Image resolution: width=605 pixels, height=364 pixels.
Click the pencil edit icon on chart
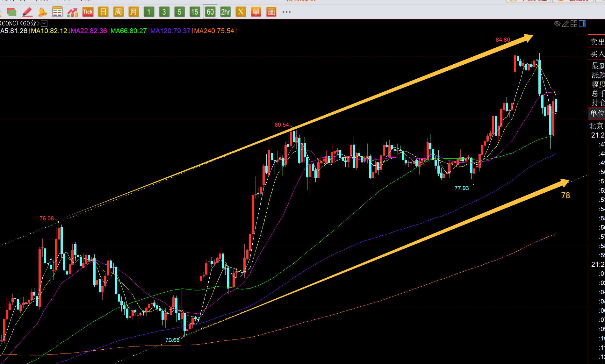(x=565, y=24)
